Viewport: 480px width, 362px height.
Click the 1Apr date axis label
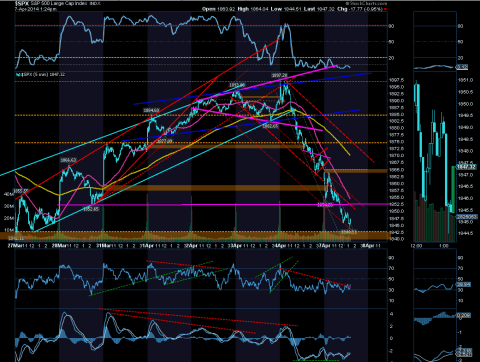click(x=147, y=246)
